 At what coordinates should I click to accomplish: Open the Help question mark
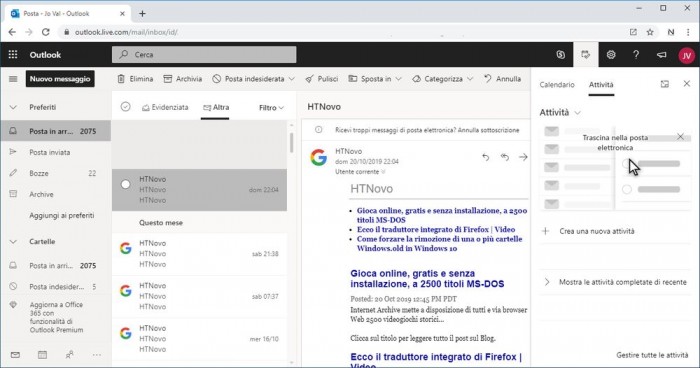pos(636,54)
